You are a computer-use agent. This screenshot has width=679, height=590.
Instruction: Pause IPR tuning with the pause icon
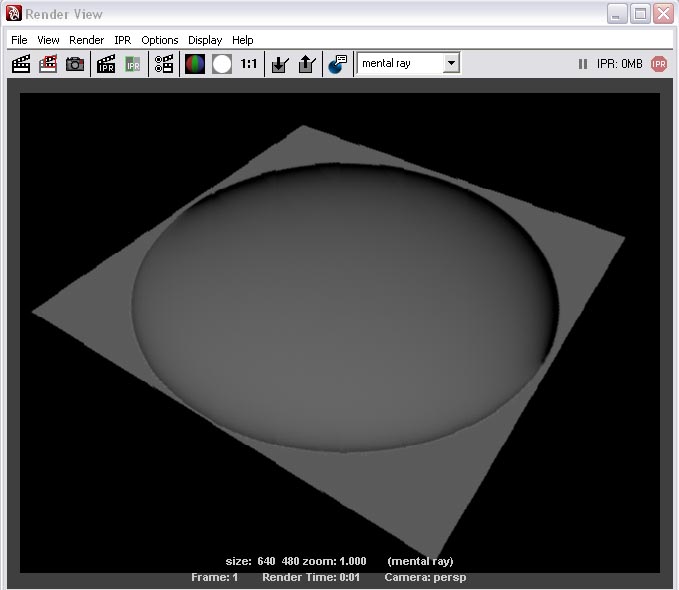pyautogui.click(x=583, y=64)
